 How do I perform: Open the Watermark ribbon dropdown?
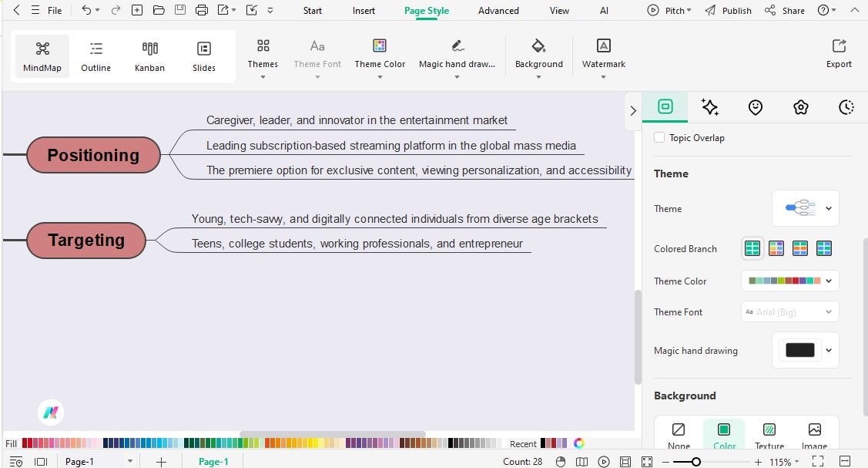click(x=603, y=58)
